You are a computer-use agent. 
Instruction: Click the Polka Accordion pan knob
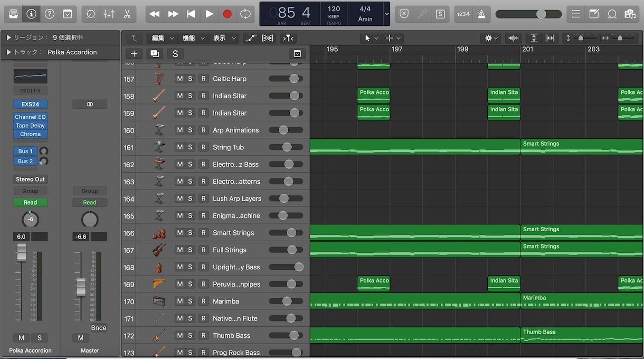(x=30, y=220)
